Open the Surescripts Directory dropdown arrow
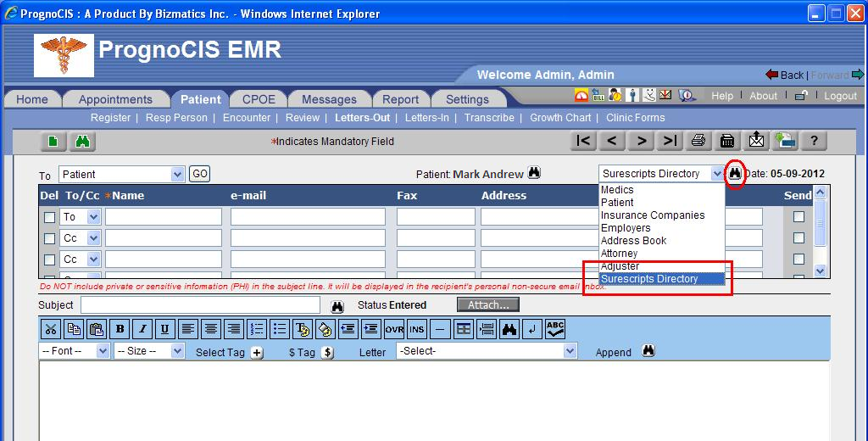 pyautogui.click(x=717, y=173)
